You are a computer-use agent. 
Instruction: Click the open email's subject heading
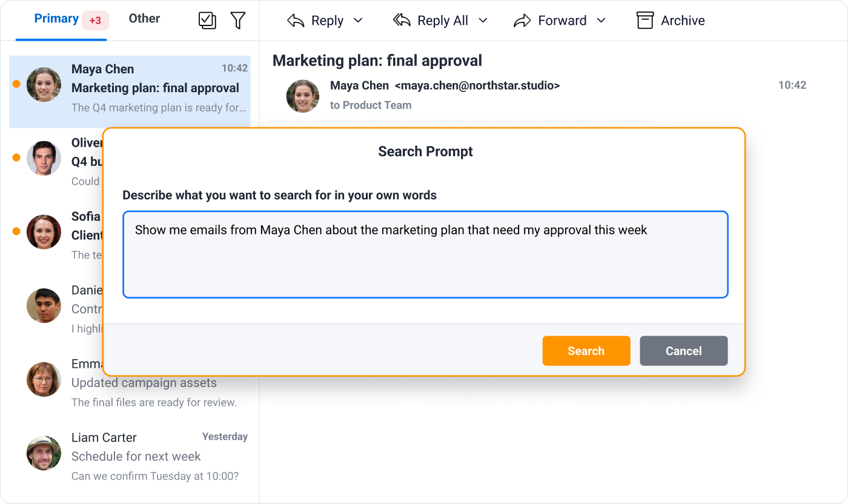[377, 61]
